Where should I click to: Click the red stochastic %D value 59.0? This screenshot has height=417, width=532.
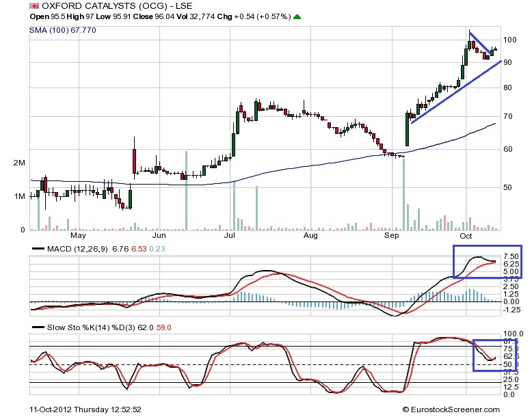[164, 327]
